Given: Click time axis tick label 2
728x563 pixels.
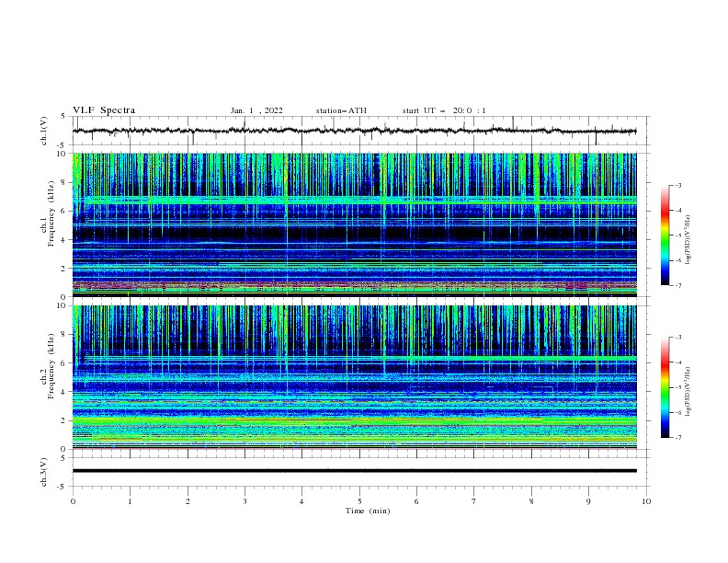Looking at the screenshot, I should coord(188,501).
